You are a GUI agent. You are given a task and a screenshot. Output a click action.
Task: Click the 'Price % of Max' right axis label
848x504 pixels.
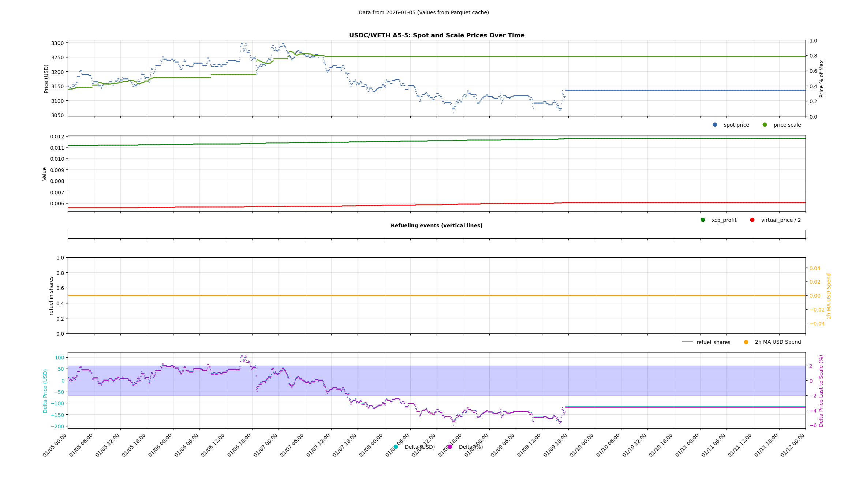tap(821, 79)
